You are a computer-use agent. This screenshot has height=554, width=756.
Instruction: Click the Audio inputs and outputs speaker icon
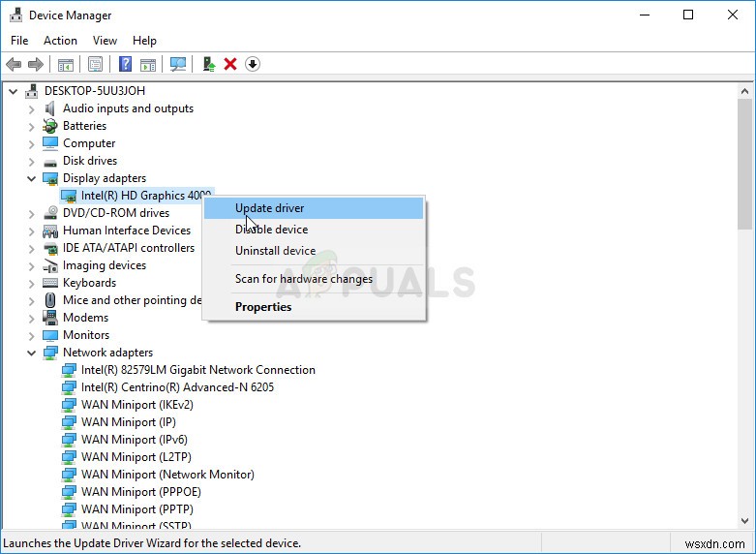[49, 108]
